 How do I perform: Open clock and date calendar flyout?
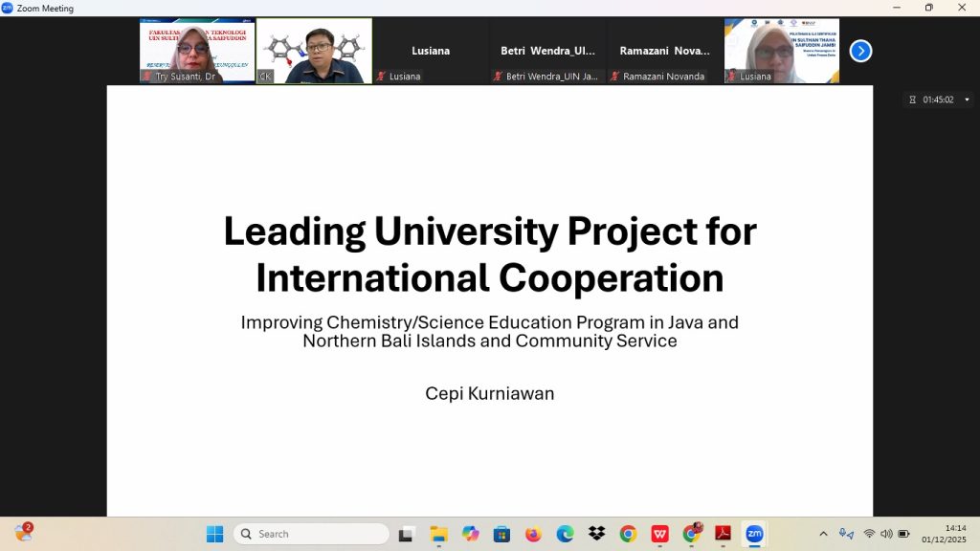(944, 534)
